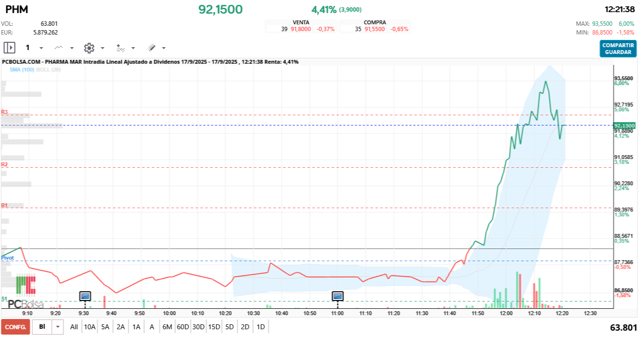The image size is (644, 337).
Task: Expand the chart type dropdown arrow
Action: coord(72,48)
